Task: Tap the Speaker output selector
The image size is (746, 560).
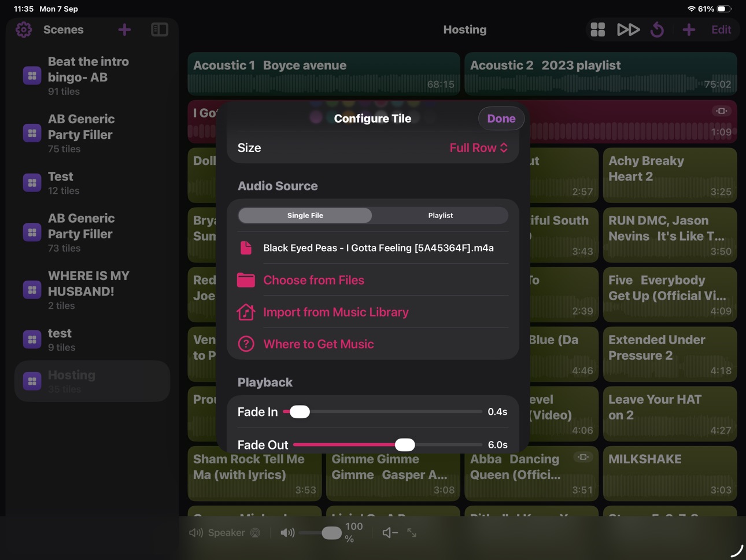Action: tap(225, 533)
